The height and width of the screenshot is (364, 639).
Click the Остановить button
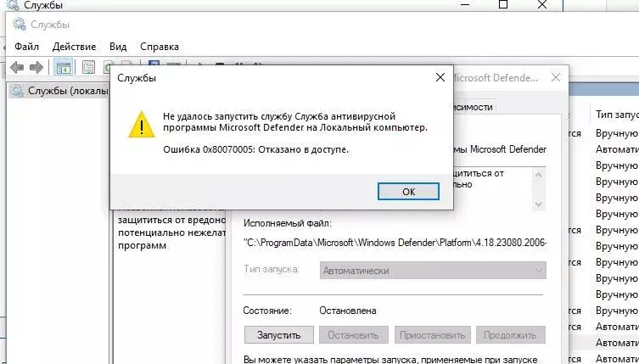[353, 335]
